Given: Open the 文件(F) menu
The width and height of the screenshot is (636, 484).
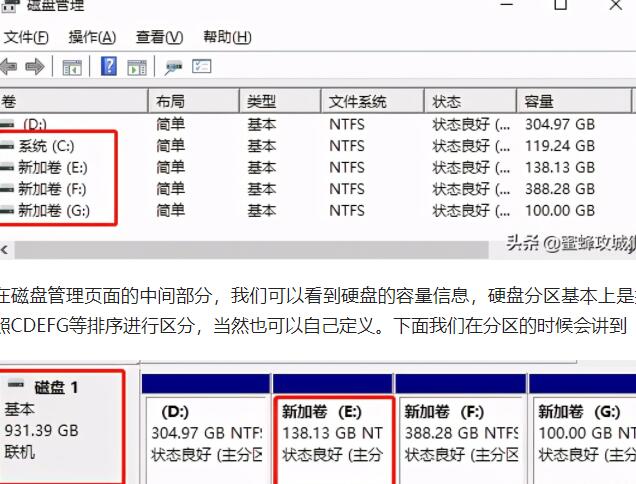Looking at the screenshot, I should (x=26, y=37).
